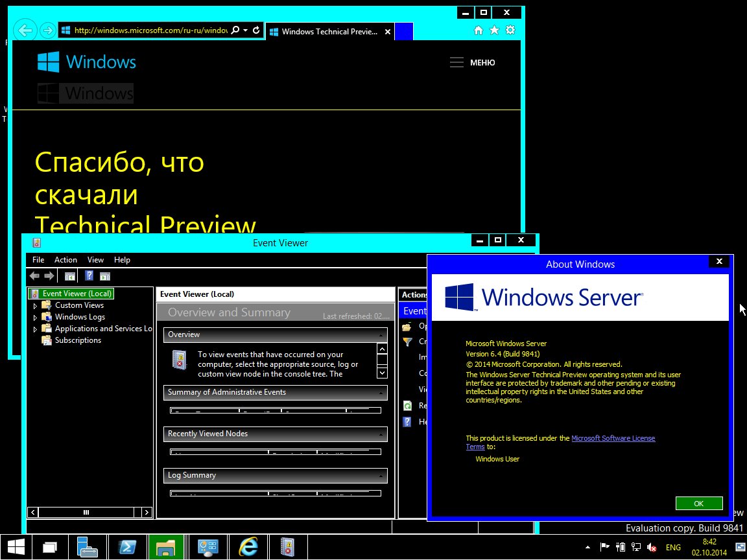Open File Explorer from taskbar

pyautogui.click(x=166, y=547)
